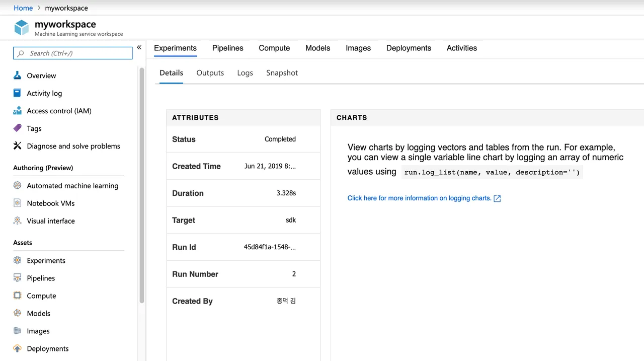
Task: Open Notebook VMs
Action: [51, 203]
